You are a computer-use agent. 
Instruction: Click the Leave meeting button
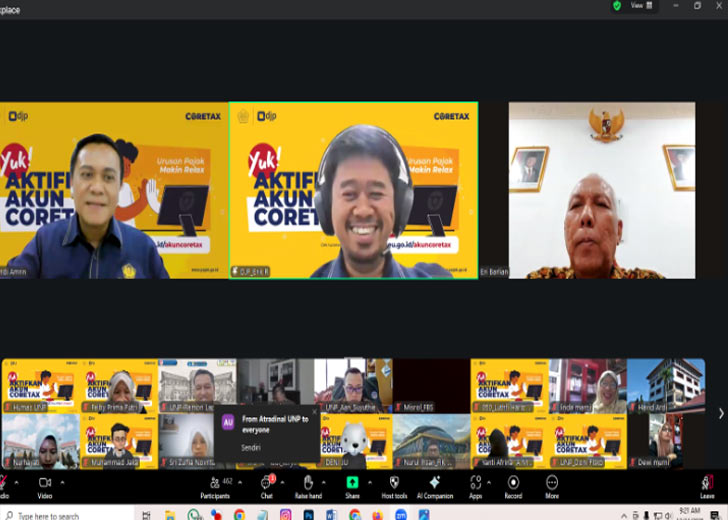point(707,485)
